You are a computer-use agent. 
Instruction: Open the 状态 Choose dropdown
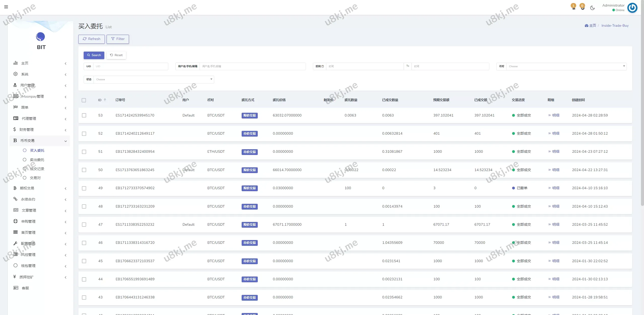point(154,80)
